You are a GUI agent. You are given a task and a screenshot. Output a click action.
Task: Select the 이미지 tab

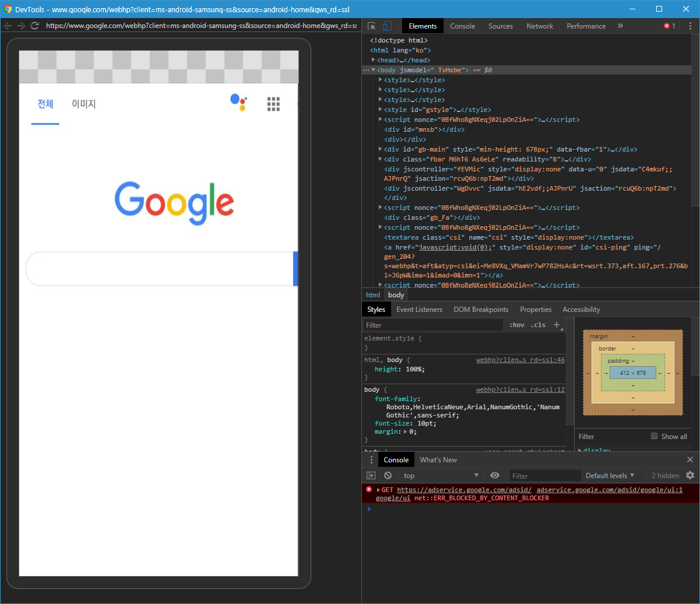[x=84, y=104]
